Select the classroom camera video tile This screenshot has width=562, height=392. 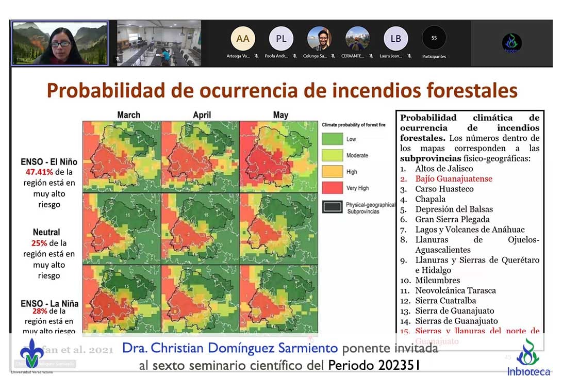pos(159,43)
